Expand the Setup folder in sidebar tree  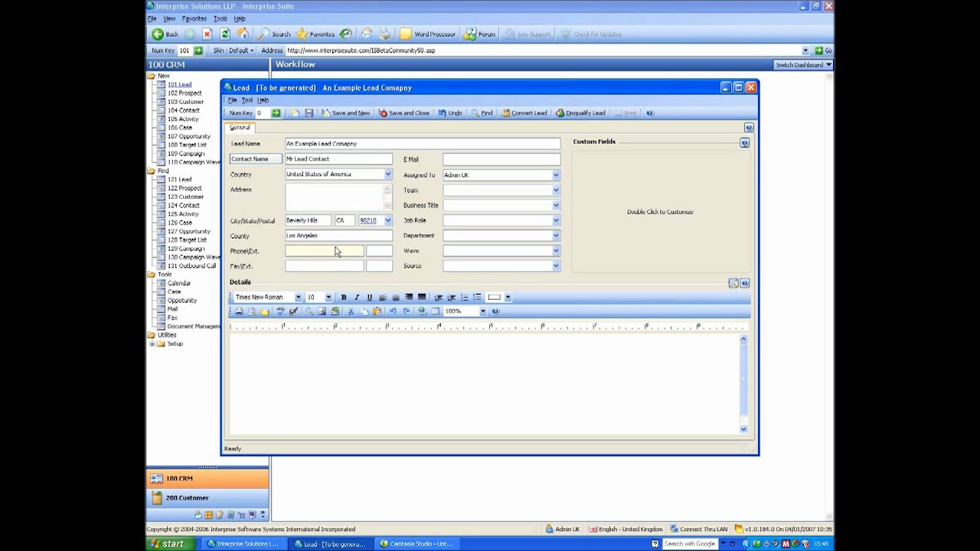point(152,344)
